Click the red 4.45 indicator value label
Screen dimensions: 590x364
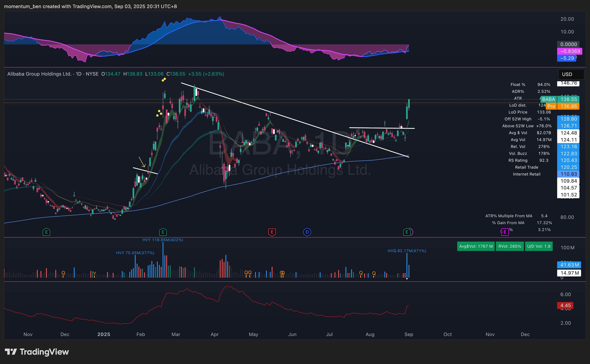[565, 305]
